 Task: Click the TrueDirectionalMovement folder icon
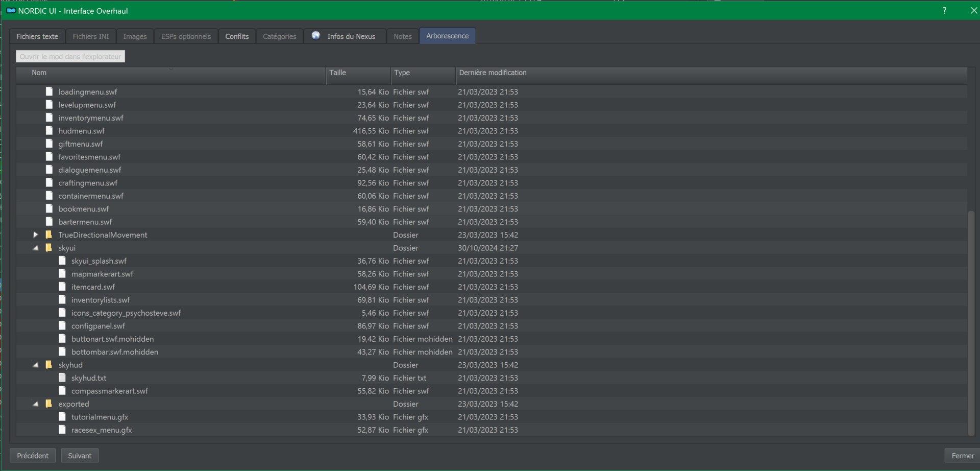click(x=49, y=235)
